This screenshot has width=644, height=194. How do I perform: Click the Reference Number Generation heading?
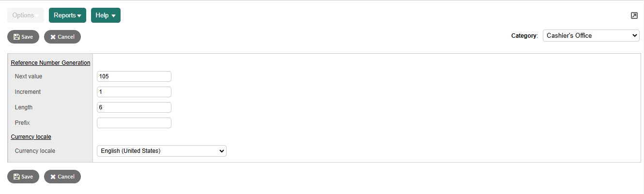tap(50, 63)
